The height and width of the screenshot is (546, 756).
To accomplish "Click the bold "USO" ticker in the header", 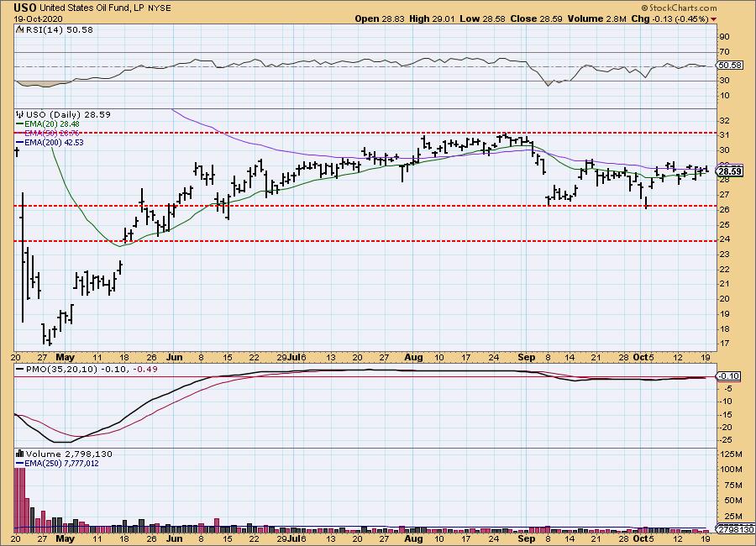I will click(x=25, y=8).
